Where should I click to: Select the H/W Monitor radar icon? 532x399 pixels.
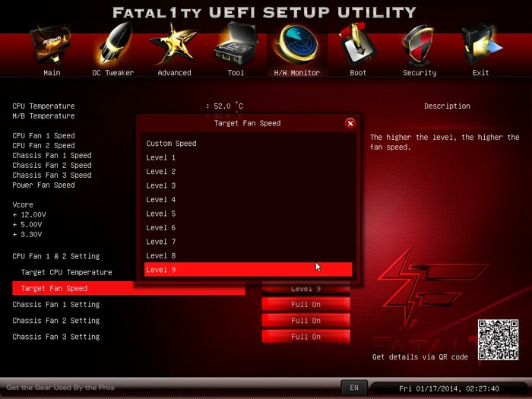tap(297, 45)
